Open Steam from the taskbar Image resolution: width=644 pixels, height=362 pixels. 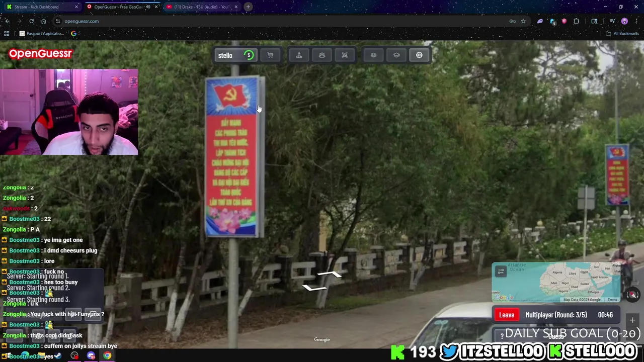(58, 356)
